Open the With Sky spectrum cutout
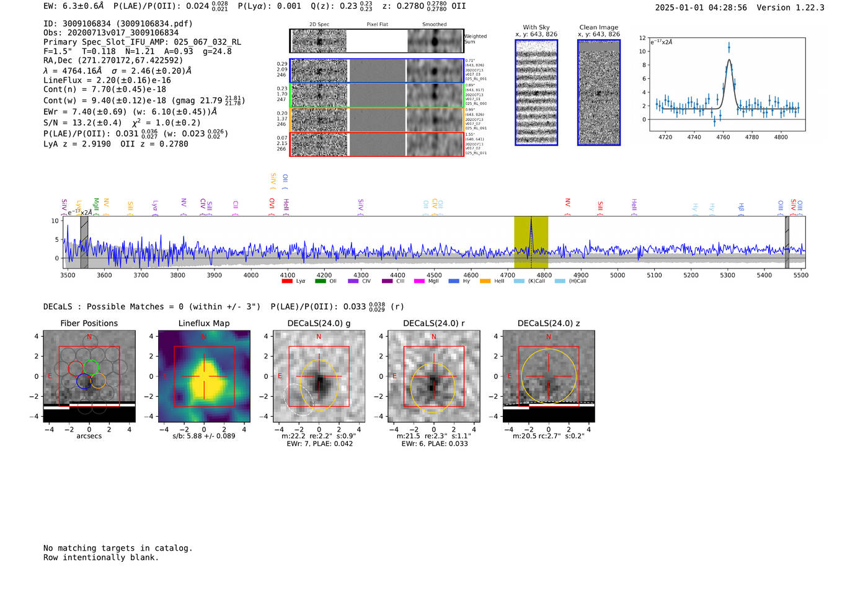 (536, 92)
